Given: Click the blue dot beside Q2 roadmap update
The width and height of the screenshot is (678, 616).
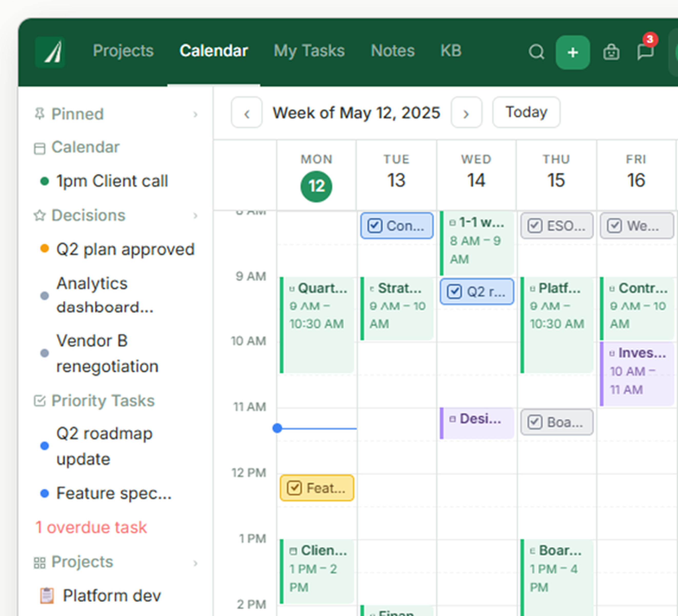Looking at the screenshot, I should [x=44, y=446].
